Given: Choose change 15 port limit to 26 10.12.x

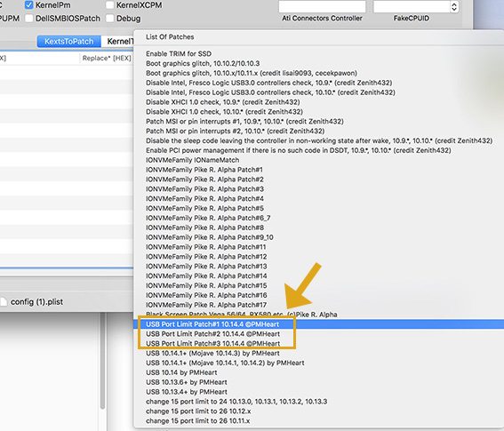Looking at the screenshot, I should point(319,411).
